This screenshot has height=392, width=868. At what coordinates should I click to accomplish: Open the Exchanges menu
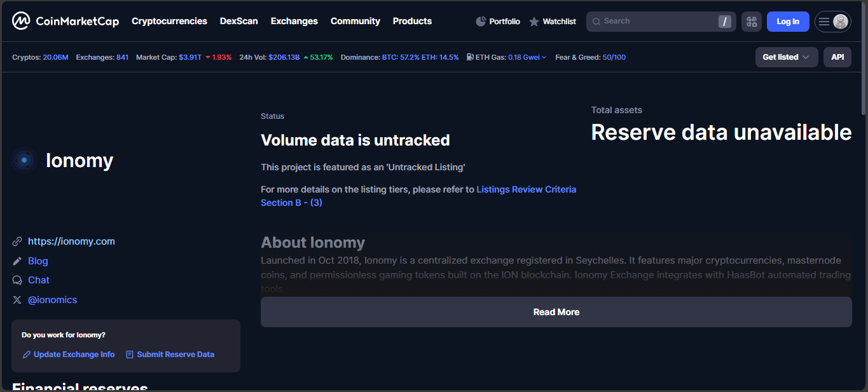pyautogui.click(x=294, y=21)
